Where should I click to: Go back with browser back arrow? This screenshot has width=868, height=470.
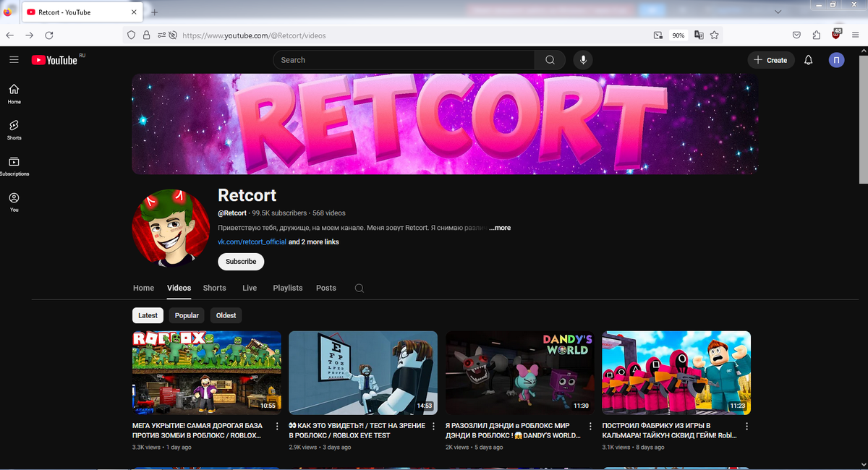click(x=10, y=35)
